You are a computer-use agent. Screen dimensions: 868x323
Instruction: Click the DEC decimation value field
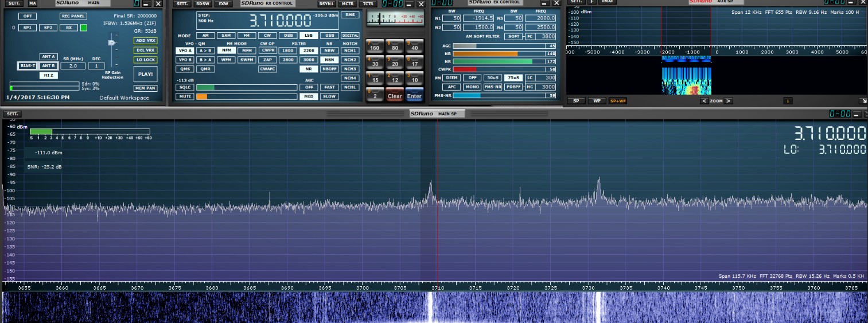coord(96,66)
